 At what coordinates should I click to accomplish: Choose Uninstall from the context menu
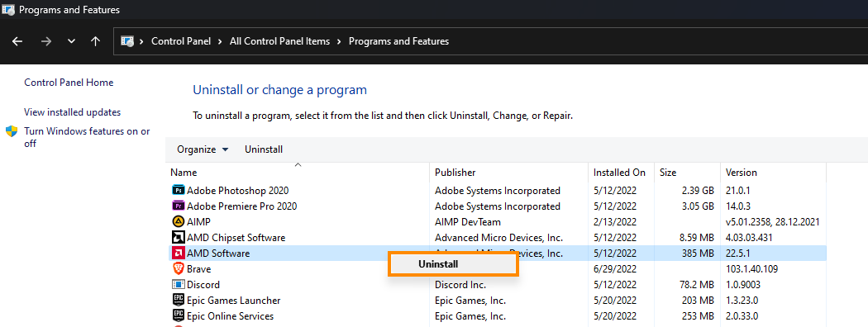pos(453,264)
